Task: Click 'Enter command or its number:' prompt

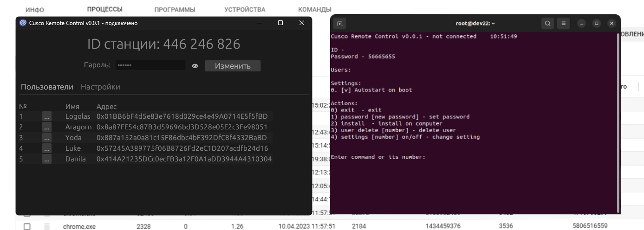Action: [378, 157]
